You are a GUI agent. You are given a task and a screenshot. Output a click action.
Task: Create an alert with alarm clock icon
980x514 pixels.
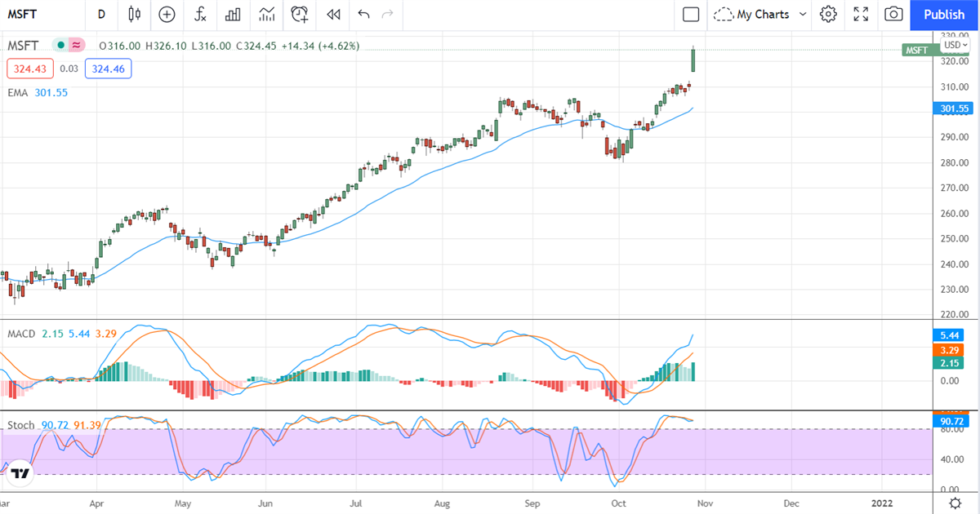click(300, 14)
